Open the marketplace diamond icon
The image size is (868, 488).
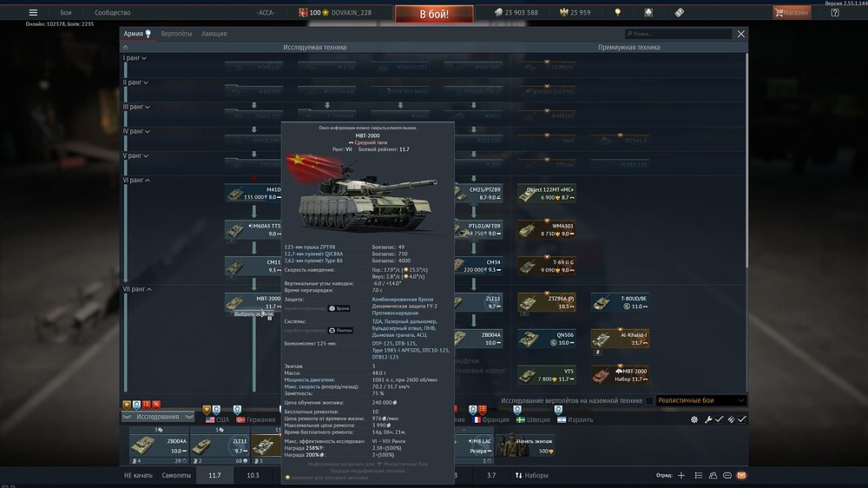(x=648, y=12)
